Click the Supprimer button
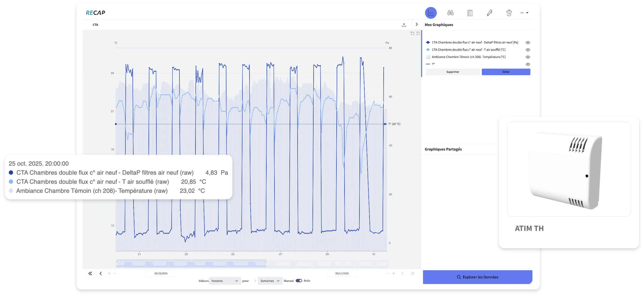The image size is (644, 296). click(x=453, y=72)
